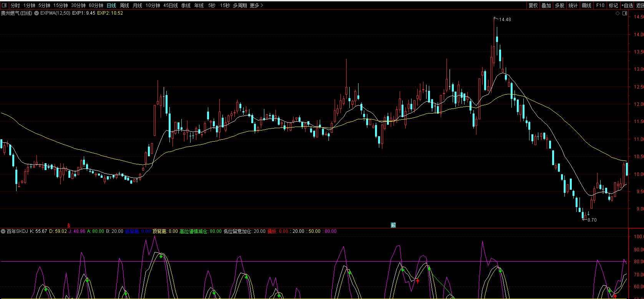
Task: Add stock with +自选 button
Action: tap(627, 5)
